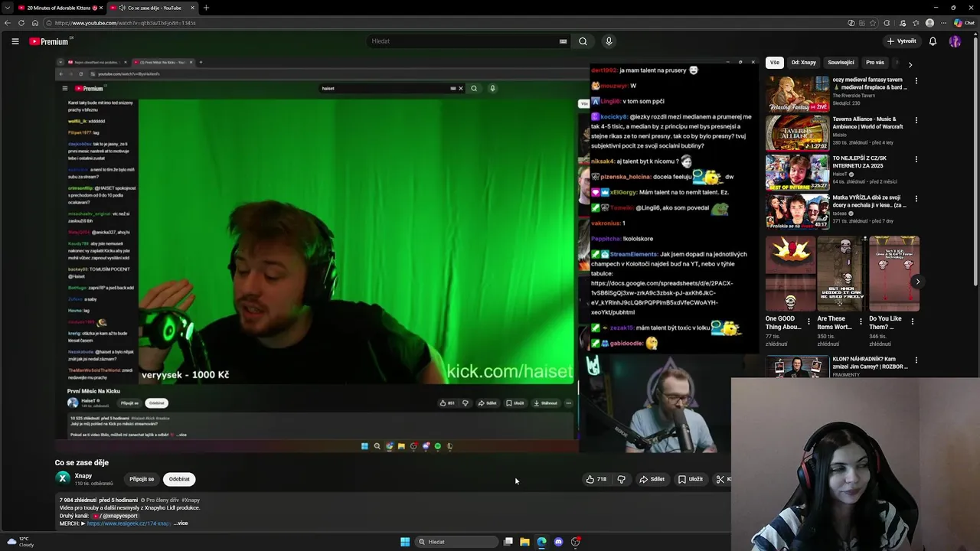The image size is (980, 551).
Task: Open the YouTube hamburger guide menu
Action: coord(15,41)
